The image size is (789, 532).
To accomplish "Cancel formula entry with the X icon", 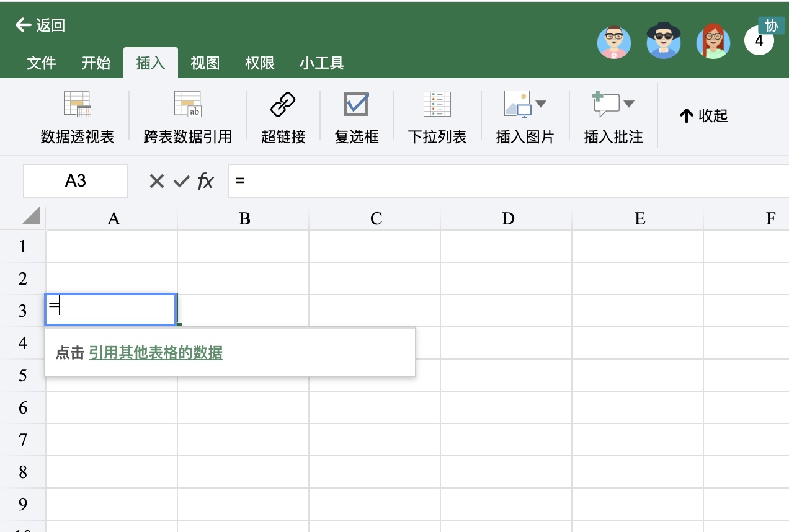I will [x=157, y=181].
